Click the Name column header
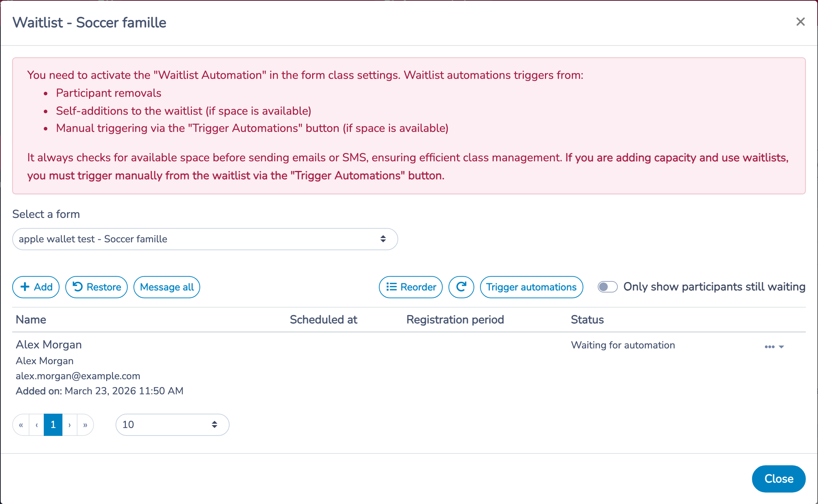Viewport: 818px width, 504px height. (31, 320)
